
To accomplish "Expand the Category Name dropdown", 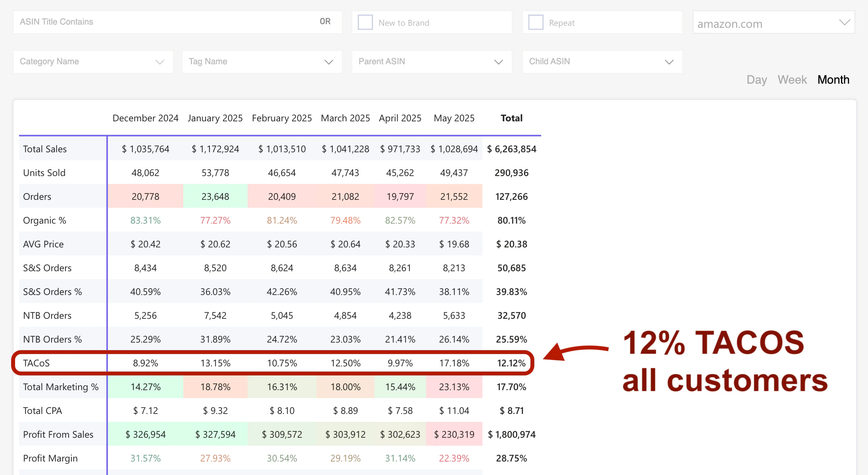I will pos(93,61).
